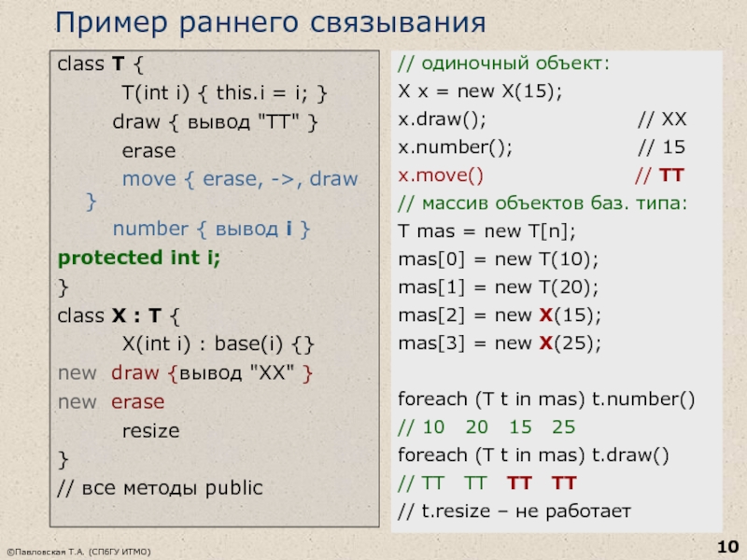Click the line "mas[2] = new X(15);"
This screenshot has height=560, width=747.
coord(500,315)
